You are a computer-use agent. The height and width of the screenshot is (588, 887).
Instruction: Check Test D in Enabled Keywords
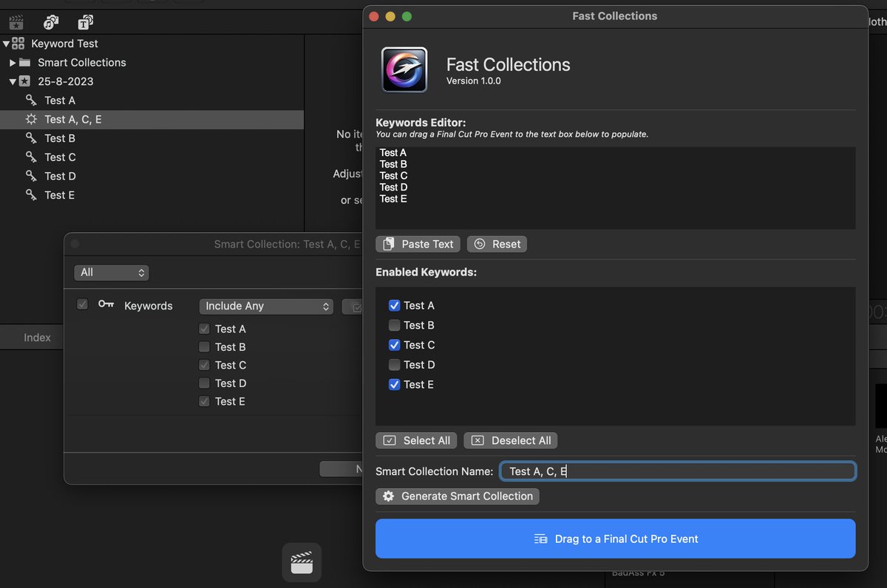(x=395, y=364)
